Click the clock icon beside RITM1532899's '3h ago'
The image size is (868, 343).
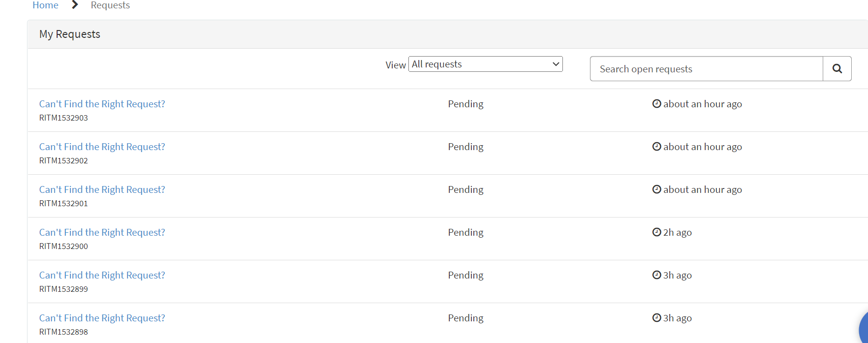[657, 275]
